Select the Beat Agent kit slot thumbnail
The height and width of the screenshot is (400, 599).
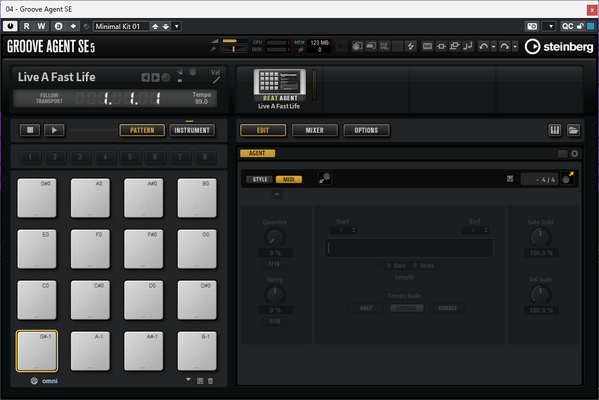click(280, 85)
